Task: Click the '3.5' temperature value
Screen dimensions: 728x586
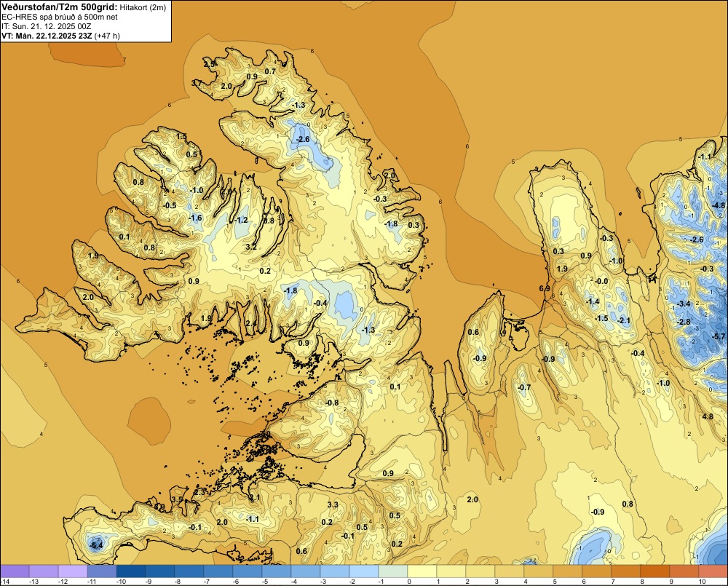Action: pyautogui.click(x=178, y=499)
